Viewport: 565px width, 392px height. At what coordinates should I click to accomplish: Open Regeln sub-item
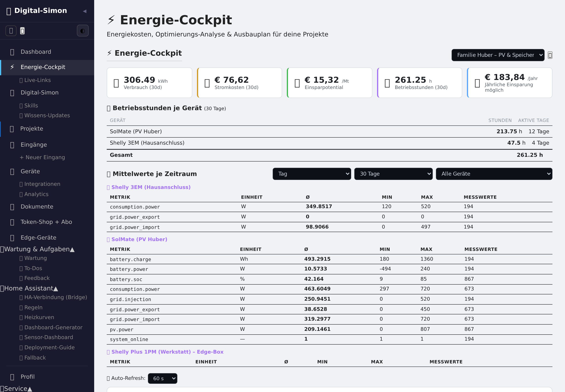click(x=31, y=308)
